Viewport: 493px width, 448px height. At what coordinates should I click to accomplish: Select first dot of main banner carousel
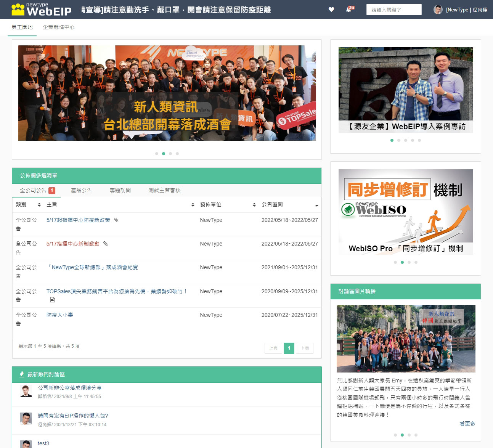(157, 154)
